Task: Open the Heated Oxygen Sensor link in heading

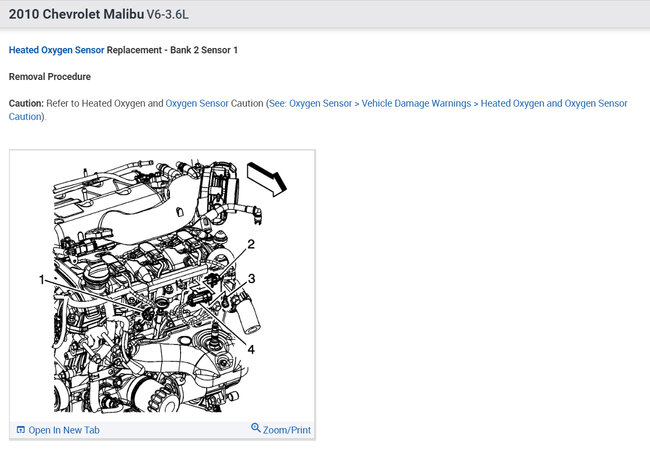Action: (56, 50)
